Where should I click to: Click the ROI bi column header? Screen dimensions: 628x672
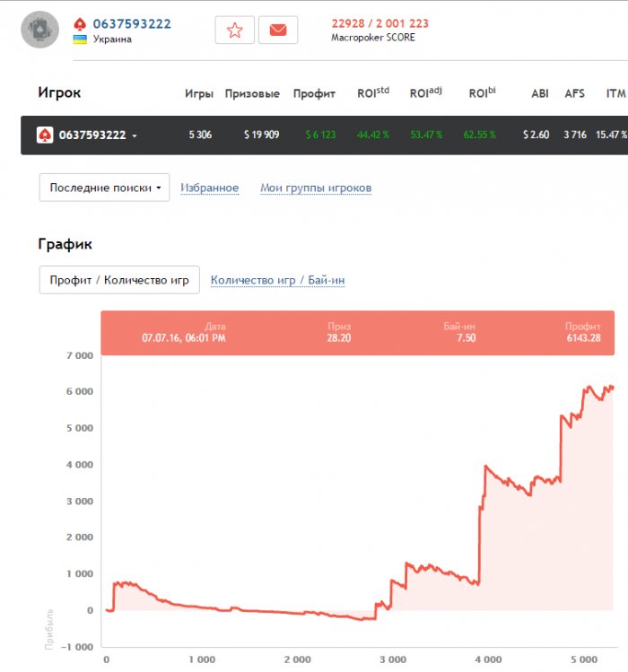(x=482, y=92)
